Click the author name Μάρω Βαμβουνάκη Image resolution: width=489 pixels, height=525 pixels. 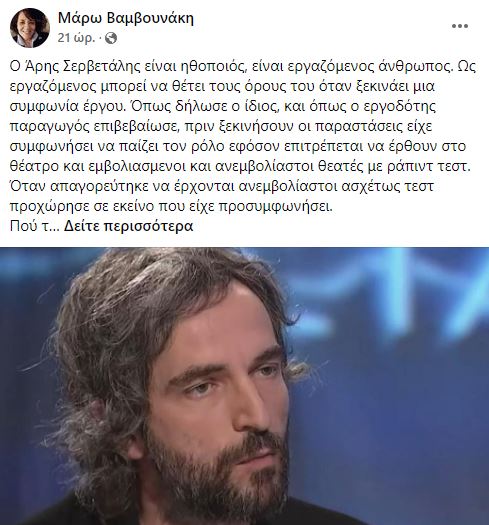tap(126, 18)
